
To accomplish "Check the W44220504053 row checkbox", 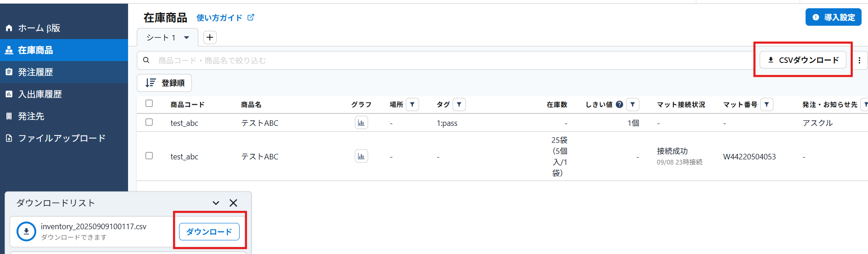I will 149,156.
